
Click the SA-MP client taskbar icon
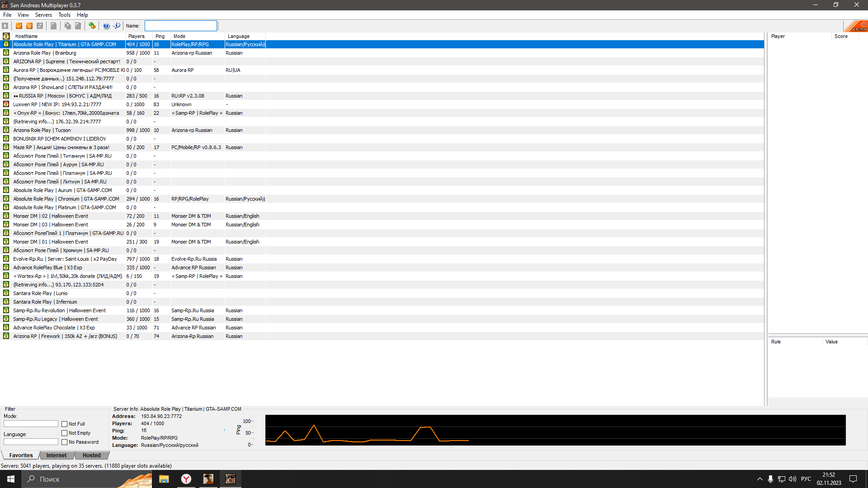(x=231, y=479)
